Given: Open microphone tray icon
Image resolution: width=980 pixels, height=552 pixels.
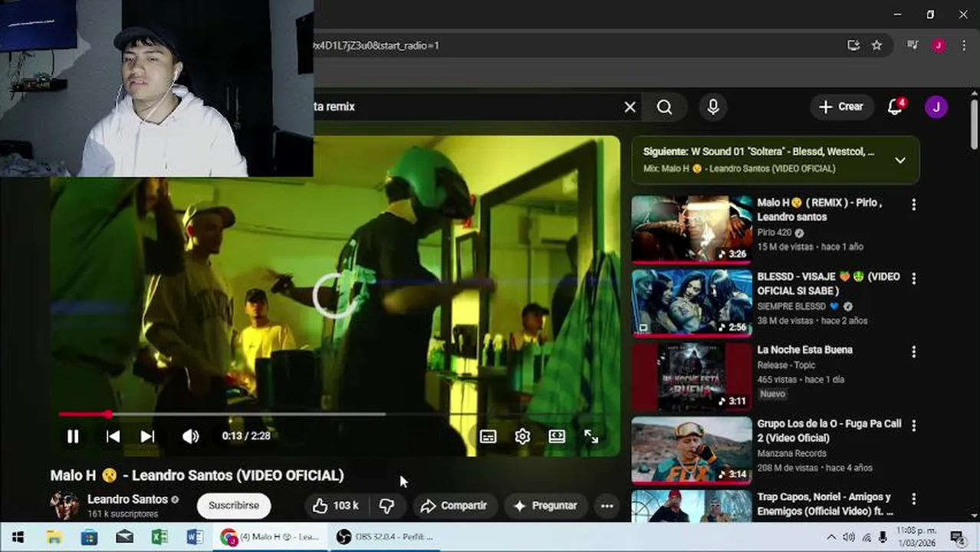Looking at the screenshot, I should [x=883, y=537].
